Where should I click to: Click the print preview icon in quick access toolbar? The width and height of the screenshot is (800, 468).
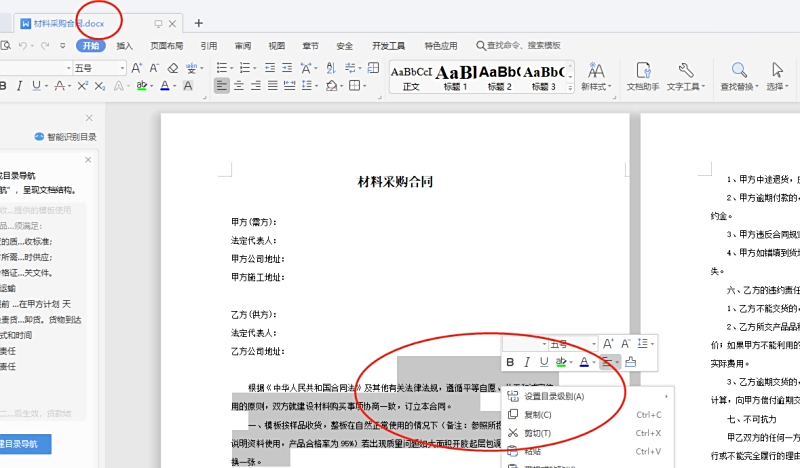point(5,46)
